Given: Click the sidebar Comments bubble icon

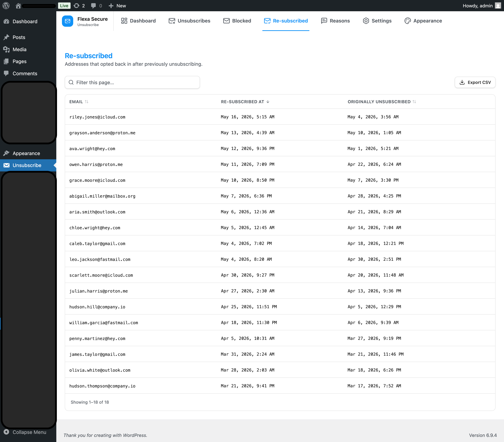Looking at the screenshot, I should coord(6,73).
